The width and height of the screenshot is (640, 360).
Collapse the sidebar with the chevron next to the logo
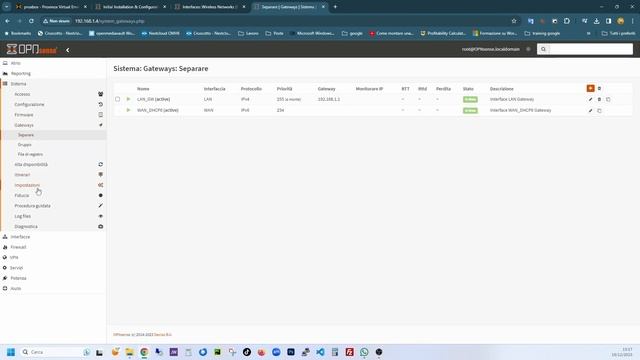point(68,50)
